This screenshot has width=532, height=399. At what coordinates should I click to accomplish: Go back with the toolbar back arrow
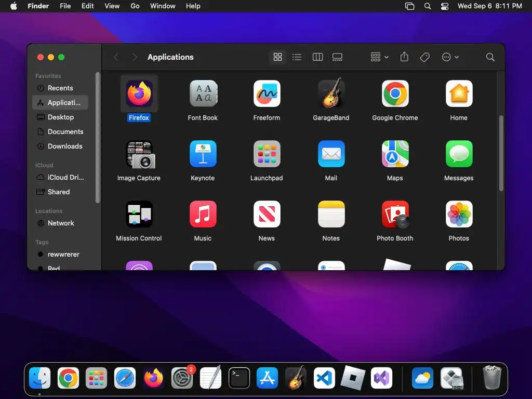pyautogui.click(x=116, y=57)
